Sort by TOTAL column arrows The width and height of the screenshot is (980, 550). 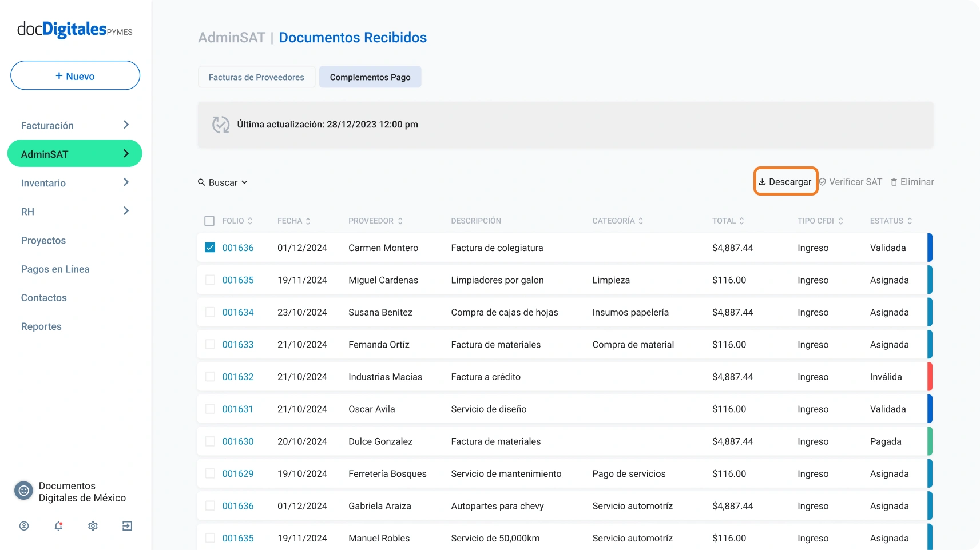pyautogui.click(x=741, y=221)
